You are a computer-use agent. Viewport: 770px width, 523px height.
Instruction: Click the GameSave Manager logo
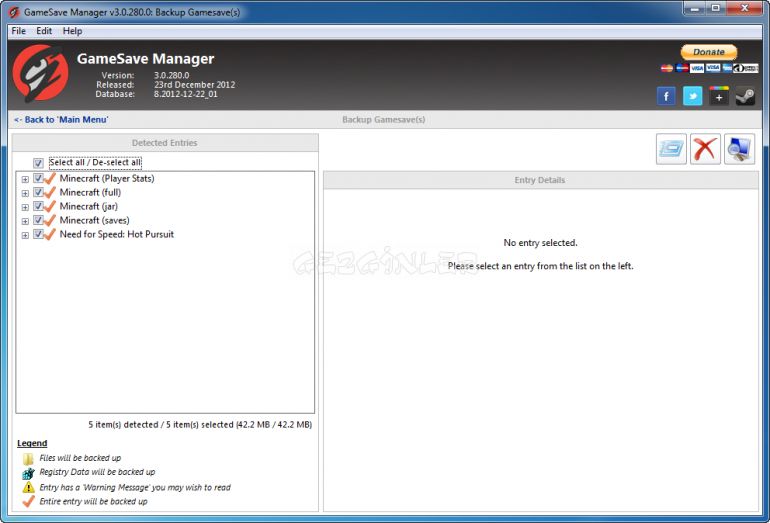click(40, 73)
